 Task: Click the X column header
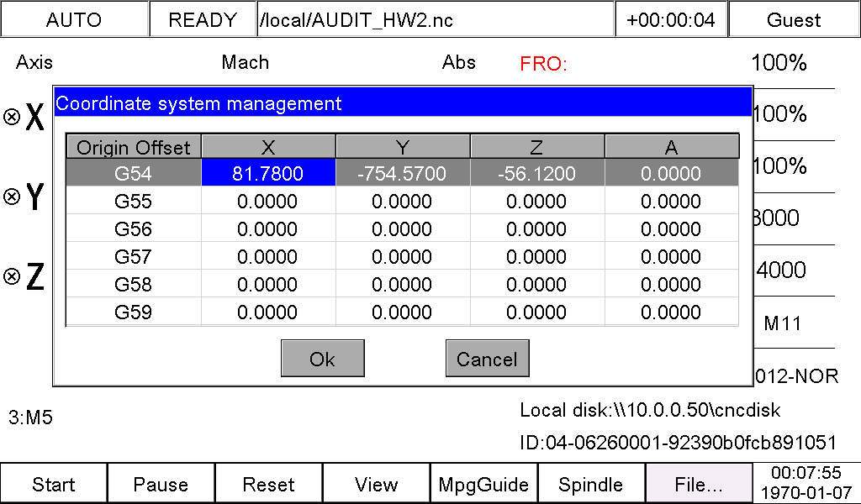pos(268,147)
